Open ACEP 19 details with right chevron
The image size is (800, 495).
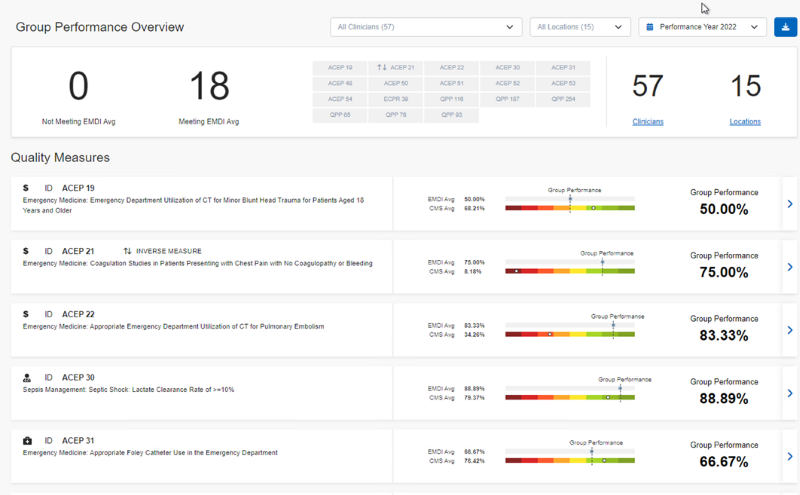[x=789, y=204]
